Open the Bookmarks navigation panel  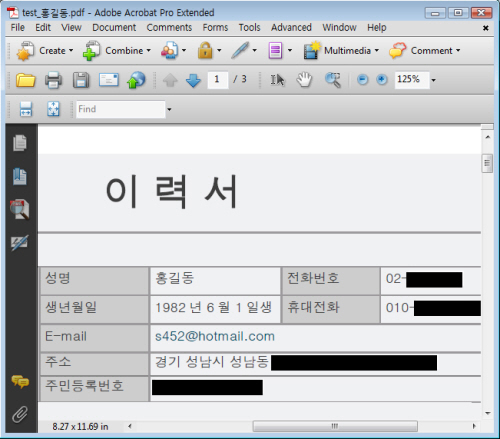(20, 176)
